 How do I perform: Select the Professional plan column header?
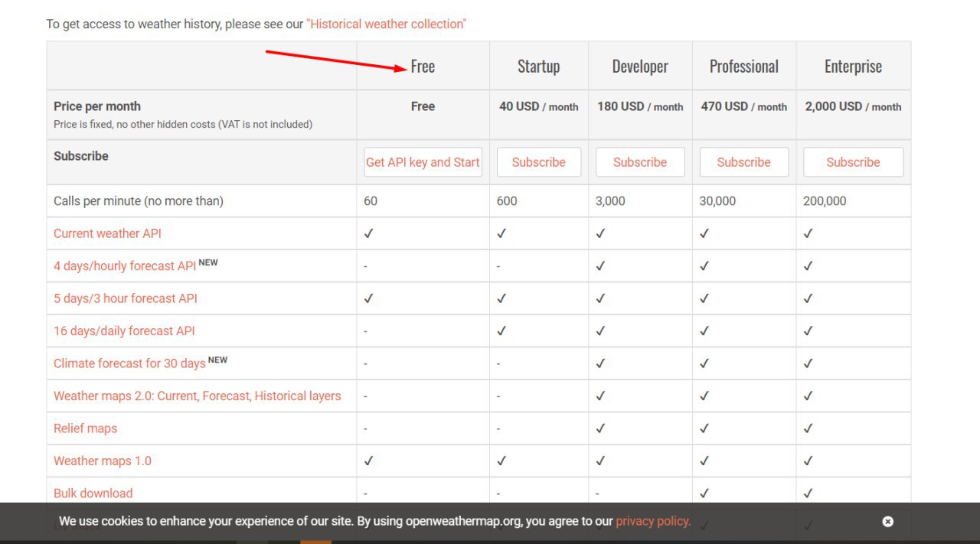(744, 67)
